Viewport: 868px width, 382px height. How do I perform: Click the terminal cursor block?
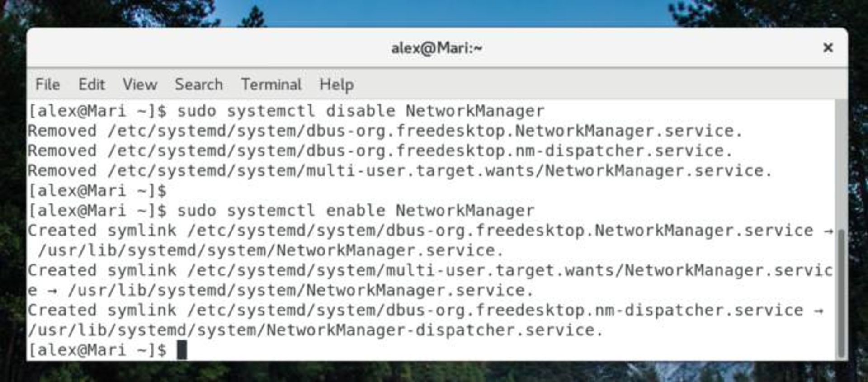tap(182, 349)
